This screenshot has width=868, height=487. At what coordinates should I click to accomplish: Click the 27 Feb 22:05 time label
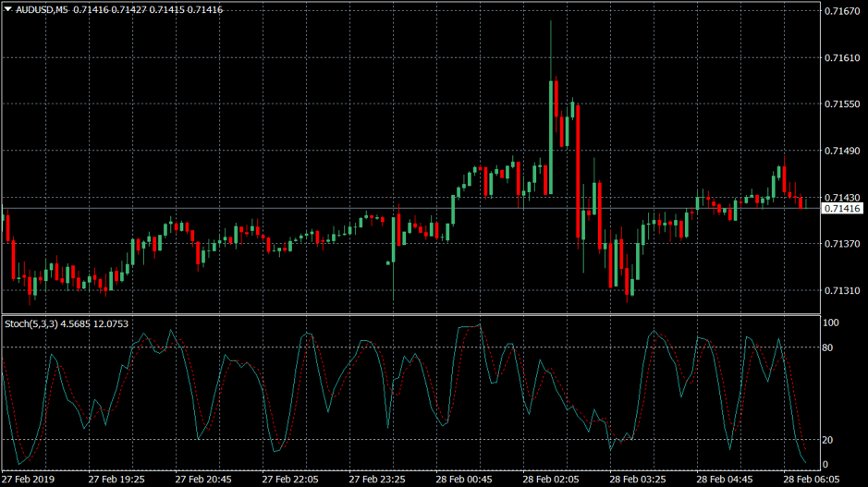point(290,480)
